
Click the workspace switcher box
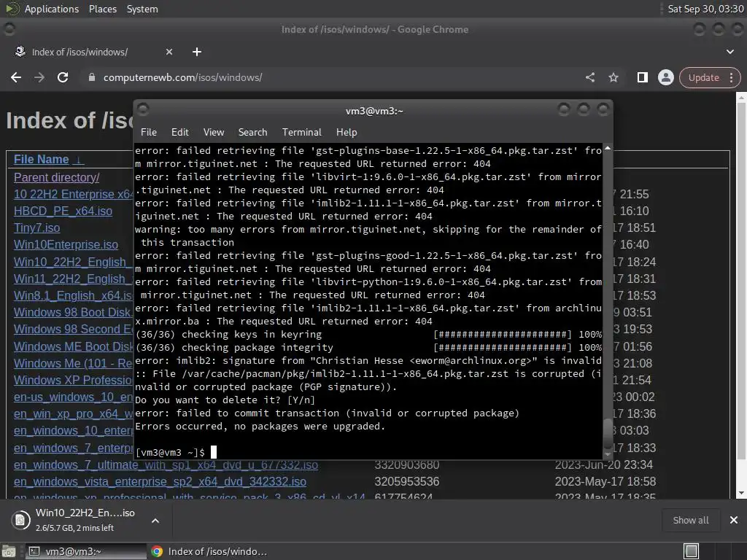pos(692,551)
